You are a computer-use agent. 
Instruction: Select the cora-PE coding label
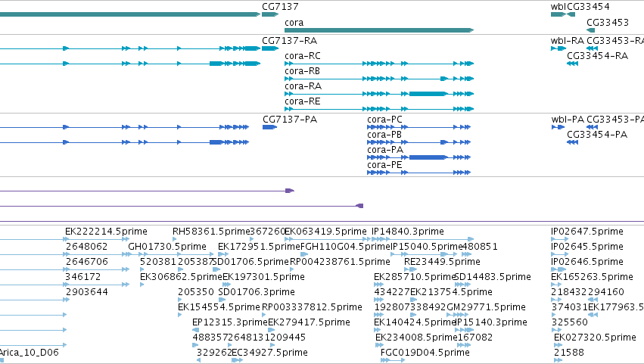pos(384,165)
